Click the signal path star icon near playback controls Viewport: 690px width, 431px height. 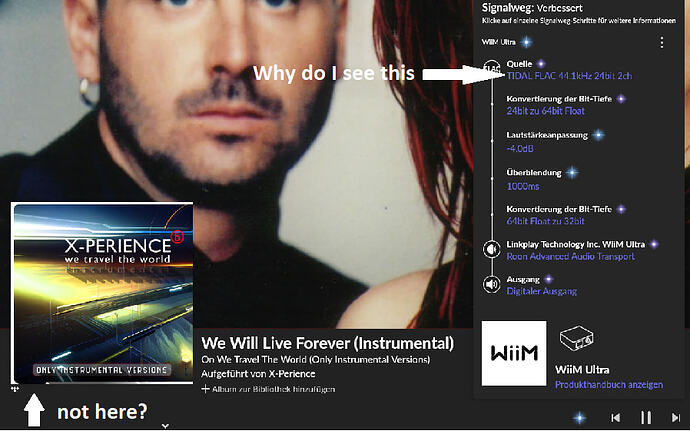(x=580, y=418)
